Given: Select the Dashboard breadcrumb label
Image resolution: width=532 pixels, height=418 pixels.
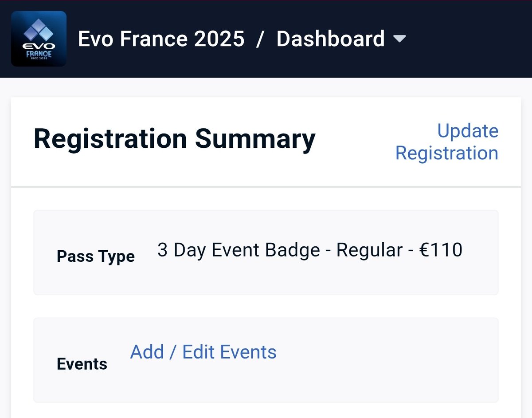Looking at the screenshot, I should pos(330,39).
